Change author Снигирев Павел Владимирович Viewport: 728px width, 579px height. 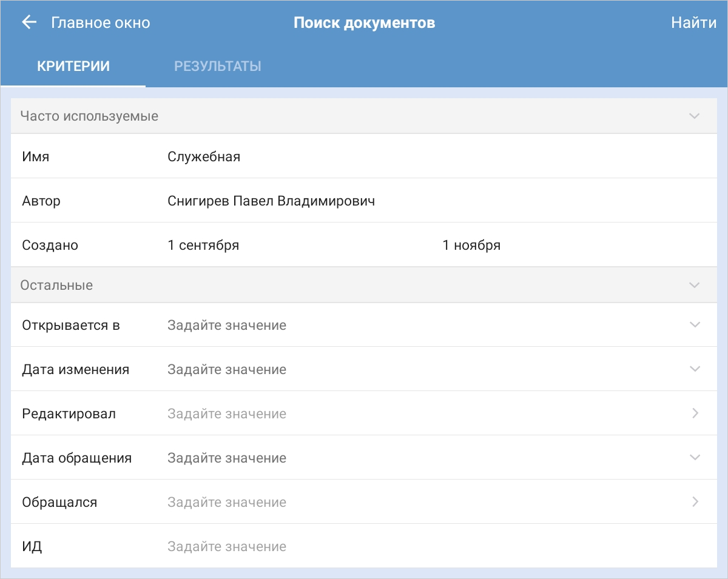(x=271, y=201)
